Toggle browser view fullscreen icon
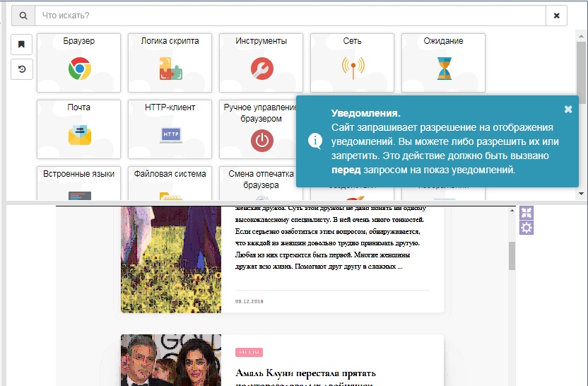The height and width of the screenshot is (386, 588). coord(527,213)
